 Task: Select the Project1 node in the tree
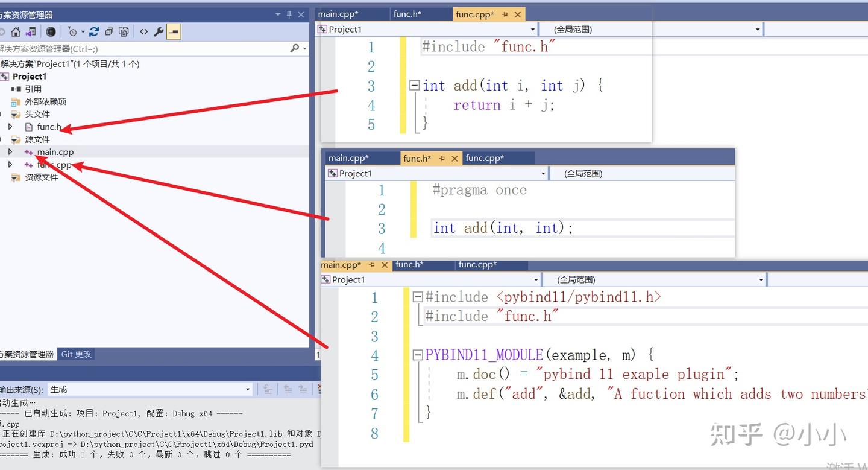pos(30,77)
